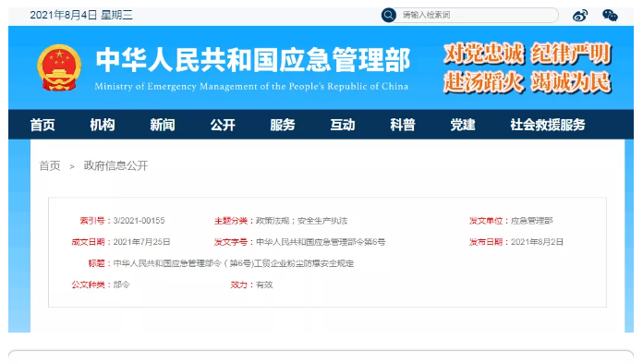Select the 互动 navigation item
Image resolution: width=643 pixels, height=364 pixels.
(x=343, y=125)
